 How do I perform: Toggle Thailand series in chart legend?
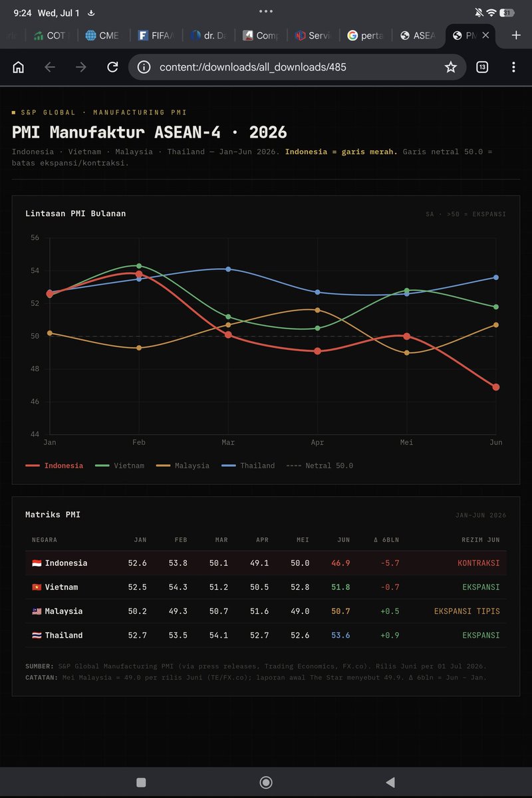tap(248, 465)
